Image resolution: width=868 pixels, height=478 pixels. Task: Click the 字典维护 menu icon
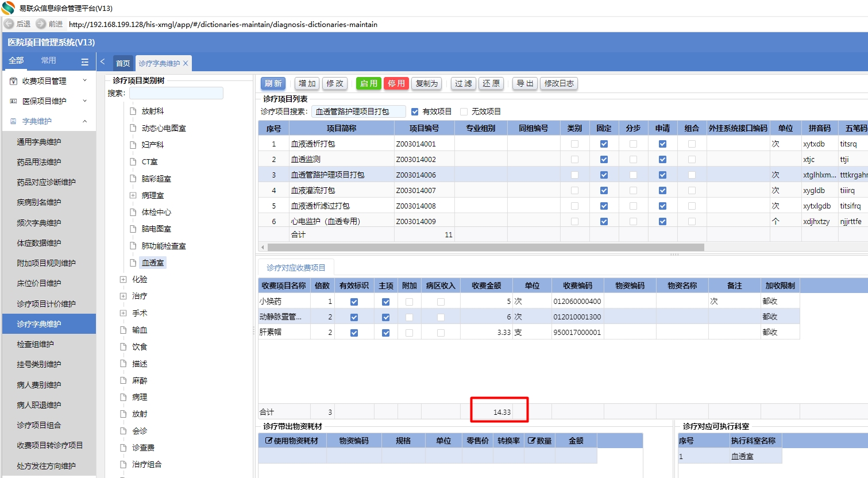pos(13,121)
